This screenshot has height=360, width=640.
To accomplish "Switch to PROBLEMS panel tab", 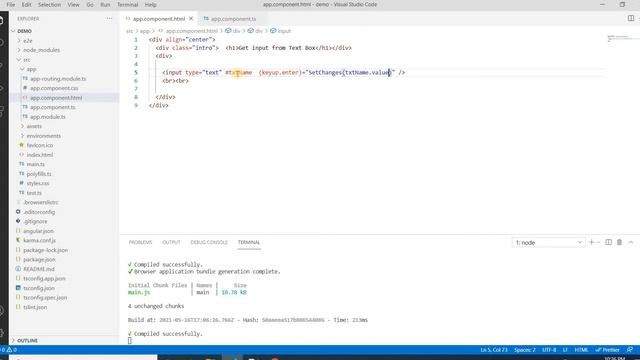I will tap(140, 242).
